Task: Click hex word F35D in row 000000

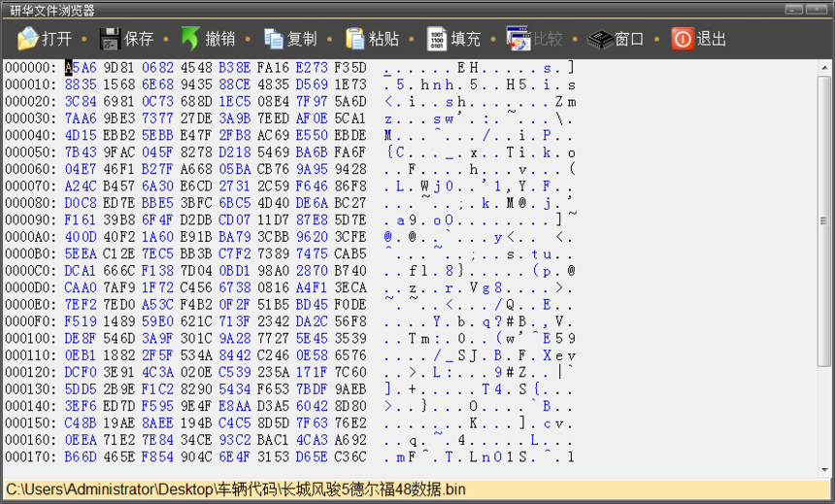Action: coord(351,68)
